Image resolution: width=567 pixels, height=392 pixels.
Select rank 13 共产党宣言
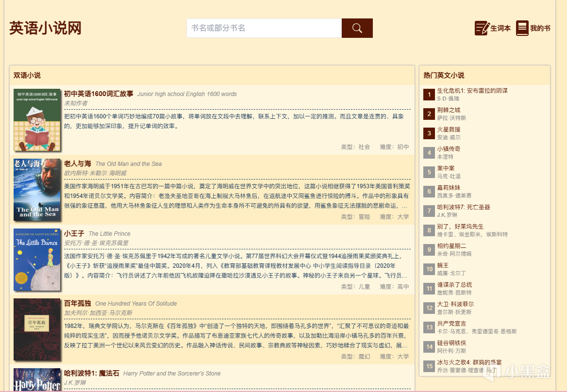(451, 324)
